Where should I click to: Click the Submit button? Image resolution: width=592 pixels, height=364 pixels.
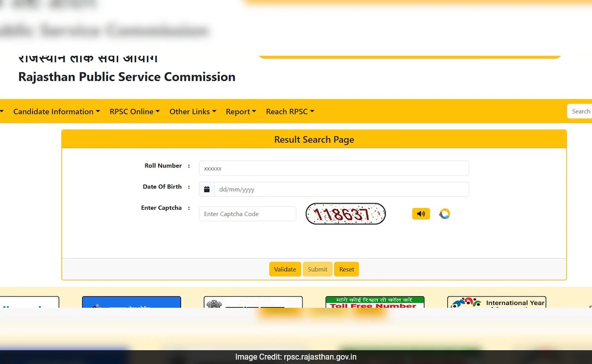[x=317, y=269]
